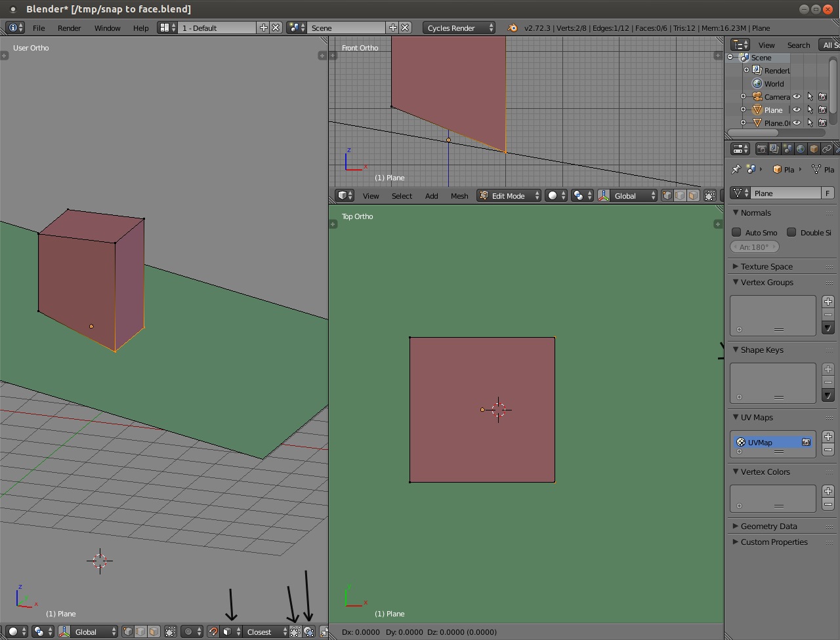Open the Render properties tab
This screenshot has height=640, width=840.
[761, 149]
